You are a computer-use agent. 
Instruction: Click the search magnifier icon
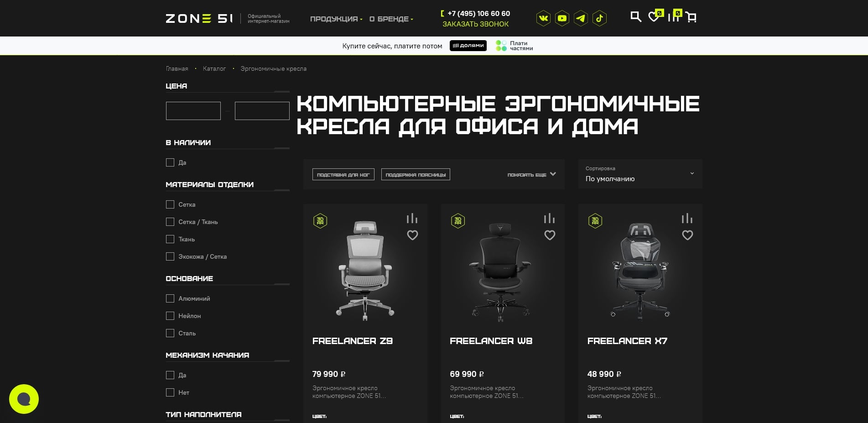pyautogui.click(x=635, y=17)
